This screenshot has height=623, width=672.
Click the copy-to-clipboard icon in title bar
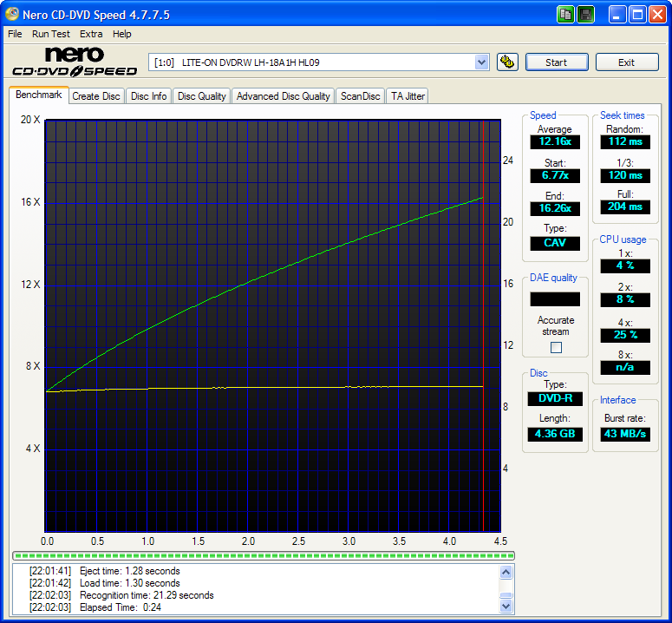pos(565,15)
